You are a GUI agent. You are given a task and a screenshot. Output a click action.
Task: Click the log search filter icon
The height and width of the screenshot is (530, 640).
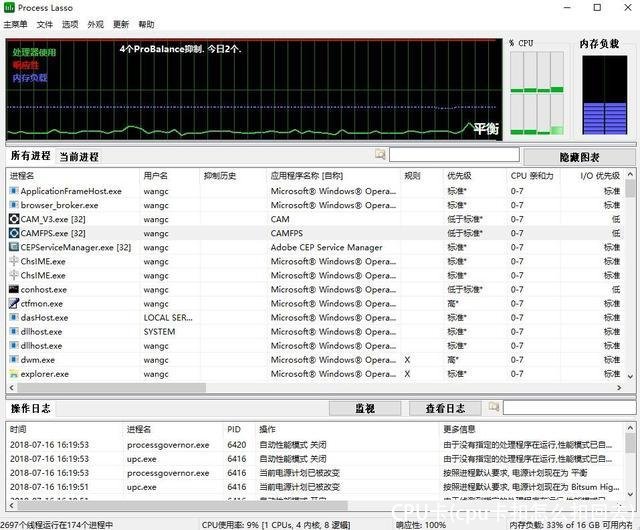(x=494, y=407)
